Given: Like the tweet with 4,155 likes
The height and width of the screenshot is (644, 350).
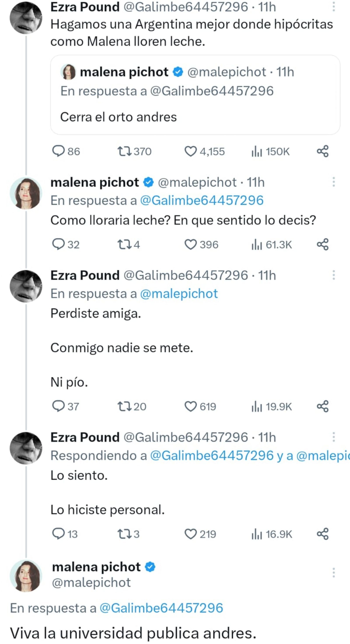Looking at the screenshot, I should 191,151.
